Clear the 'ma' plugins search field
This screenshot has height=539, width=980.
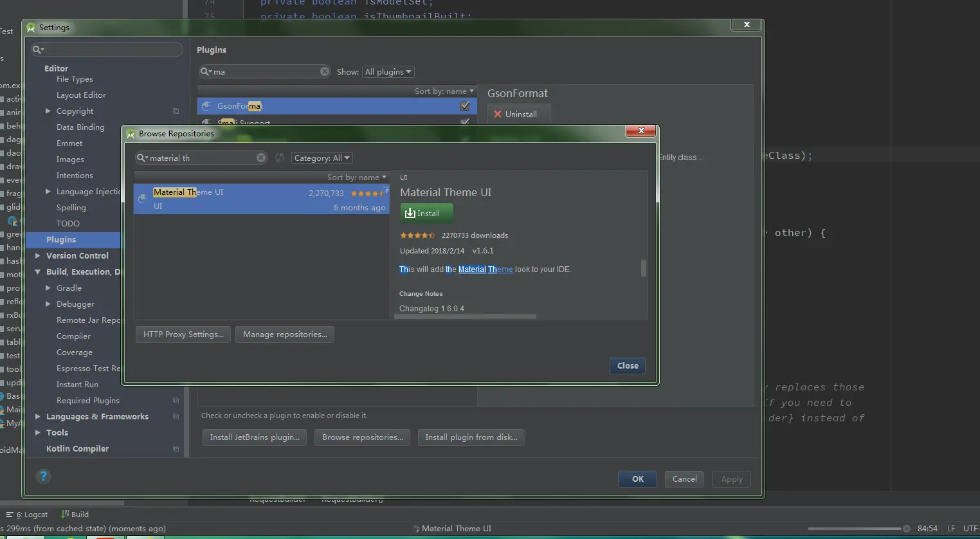(325, 71)
